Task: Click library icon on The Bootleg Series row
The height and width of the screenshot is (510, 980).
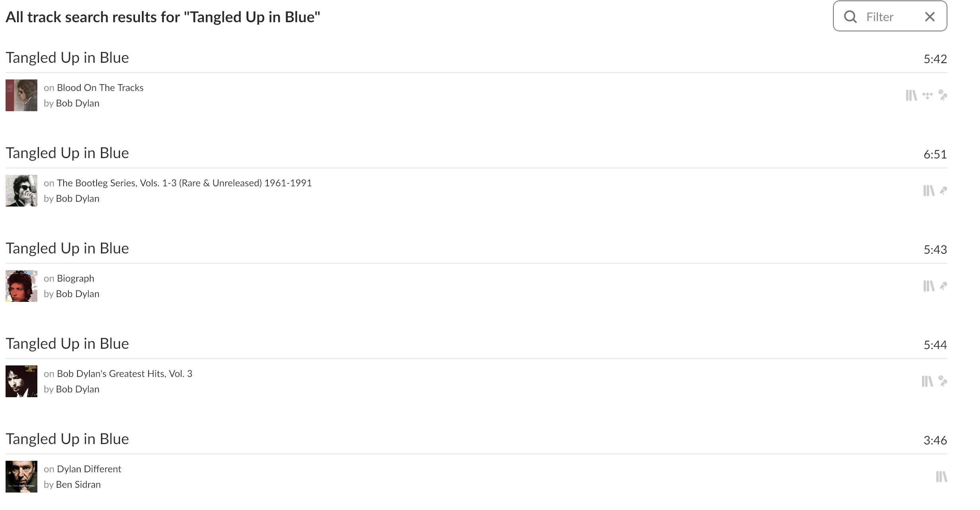Action: (x=929, y=191)
